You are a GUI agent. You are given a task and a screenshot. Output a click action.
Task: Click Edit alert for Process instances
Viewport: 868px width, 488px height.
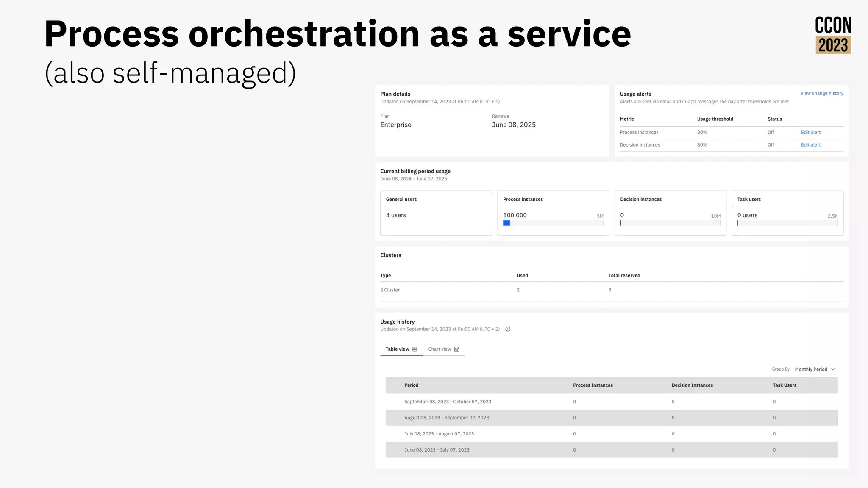tap(811, 133)
